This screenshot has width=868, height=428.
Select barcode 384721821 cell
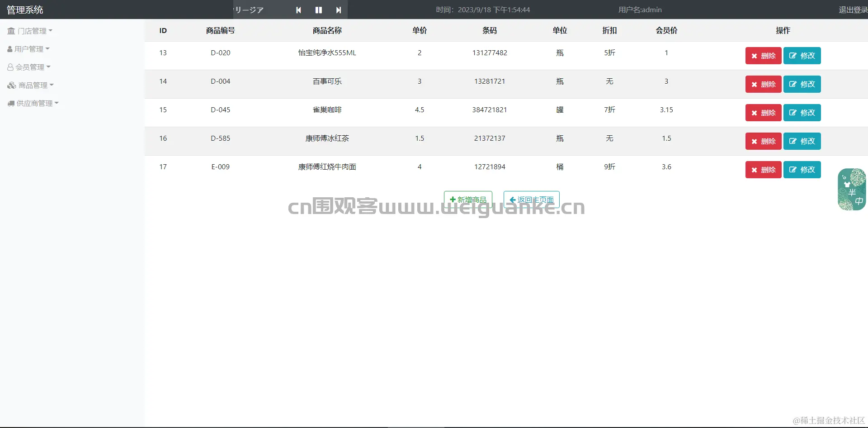(490, 109)
